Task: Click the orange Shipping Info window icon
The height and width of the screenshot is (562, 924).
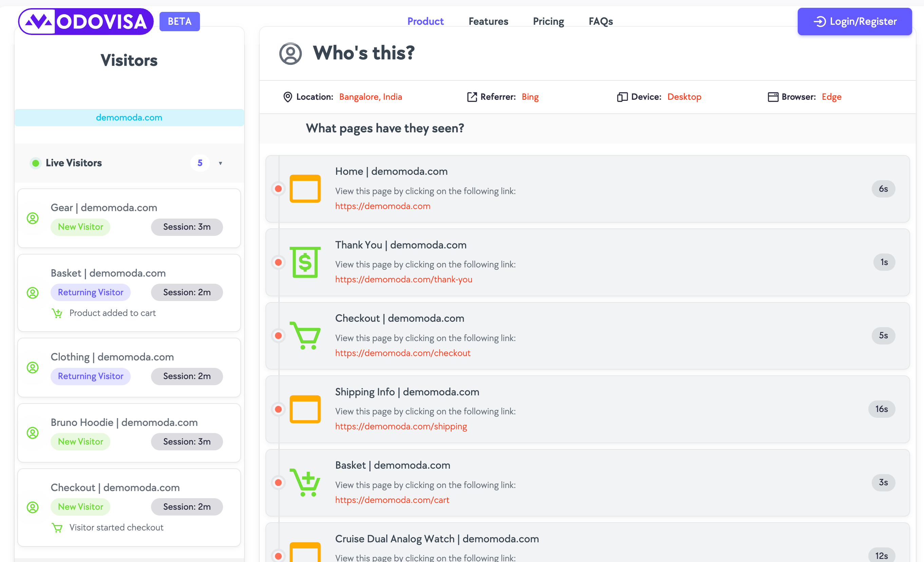Action: pyautogui.click(x=305, y=409)
